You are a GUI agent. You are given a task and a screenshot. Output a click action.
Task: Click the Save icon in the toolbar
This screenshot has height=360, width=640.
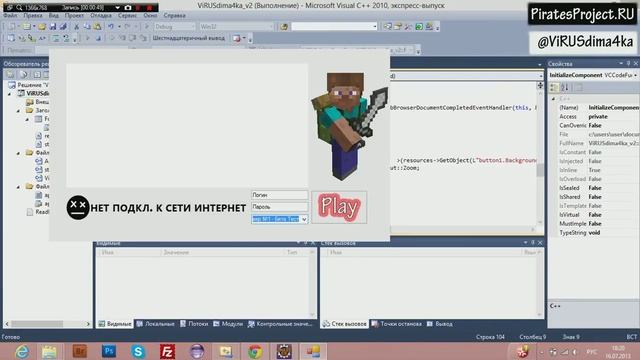click(53, 27)
